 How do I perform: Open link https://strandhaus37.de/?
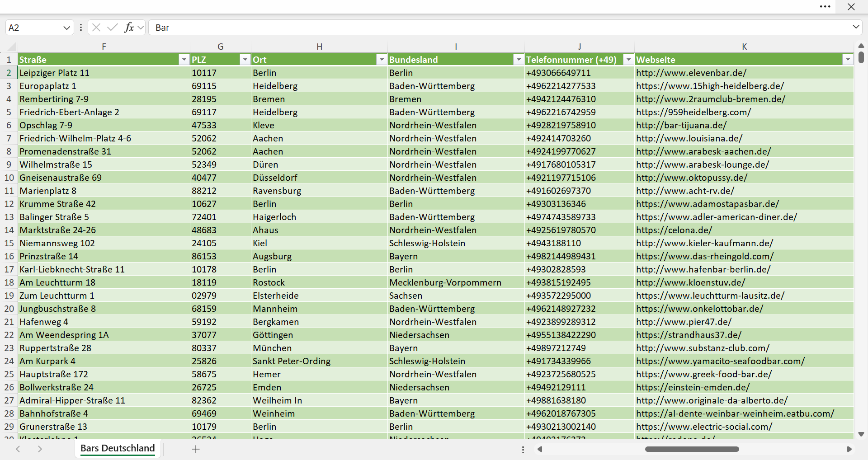tap(689, 335)
